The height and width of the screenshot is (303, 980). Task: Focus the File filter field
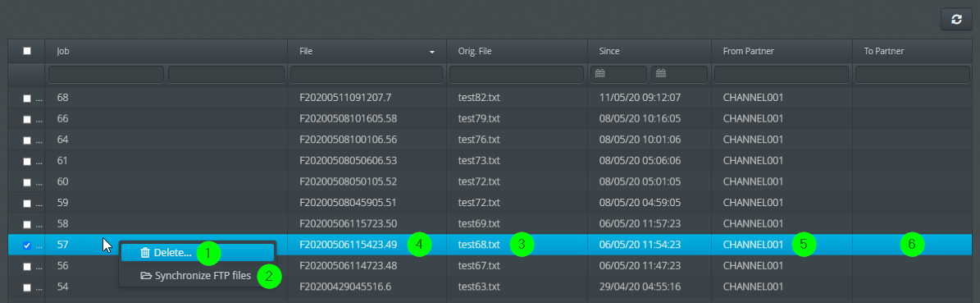pyautogui.click(x=367, y=74)
